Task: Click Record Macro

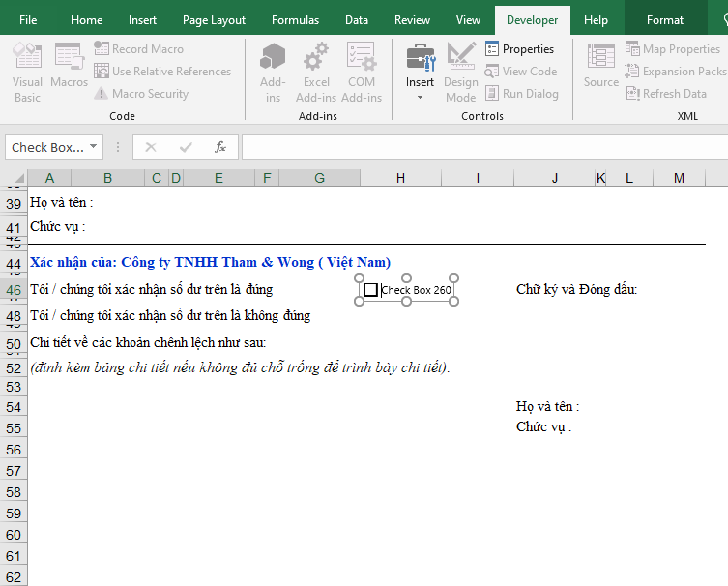Action: tap(138, 48)
